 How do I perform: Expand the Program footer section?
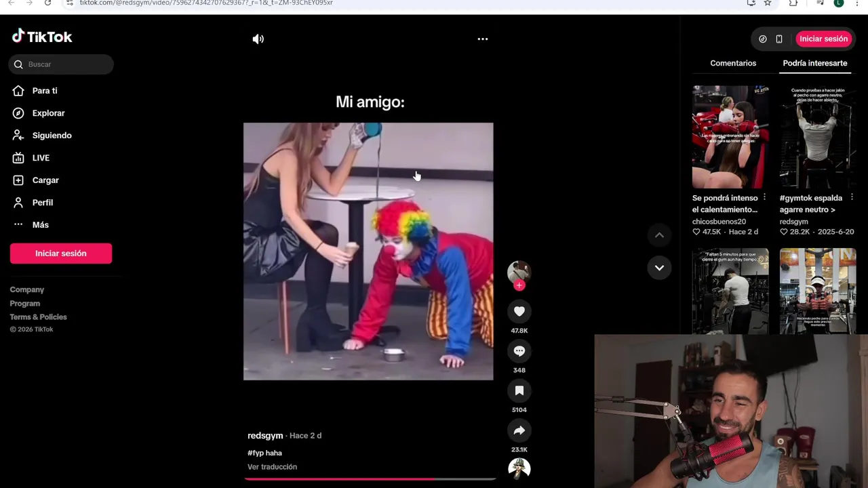coord(25,304)
